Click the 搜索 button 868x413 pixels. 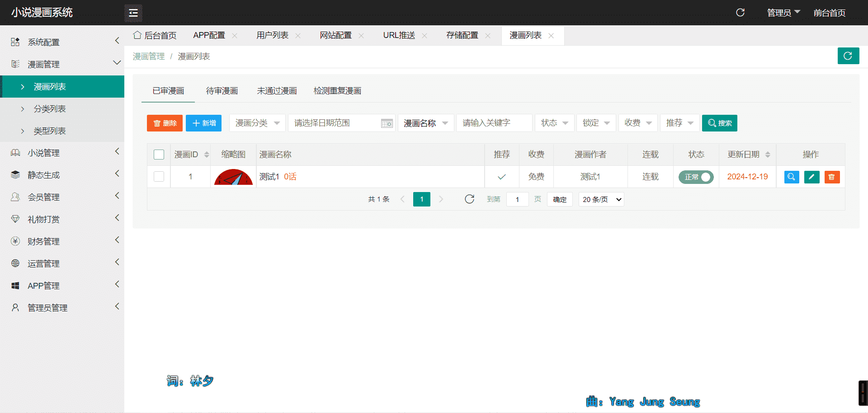[x=719, y=123]
